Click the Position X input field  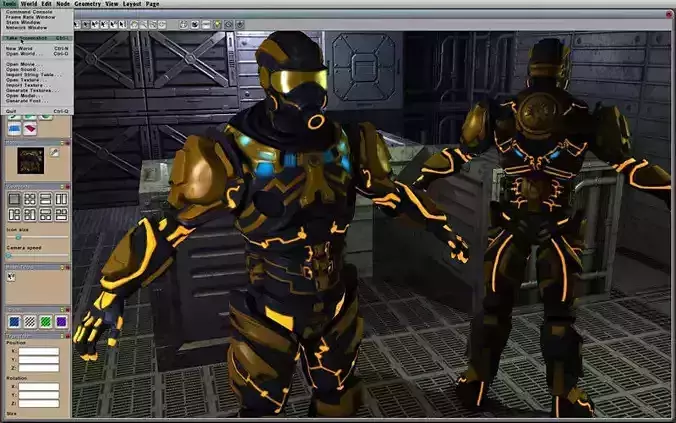click(x=39, y=351)
